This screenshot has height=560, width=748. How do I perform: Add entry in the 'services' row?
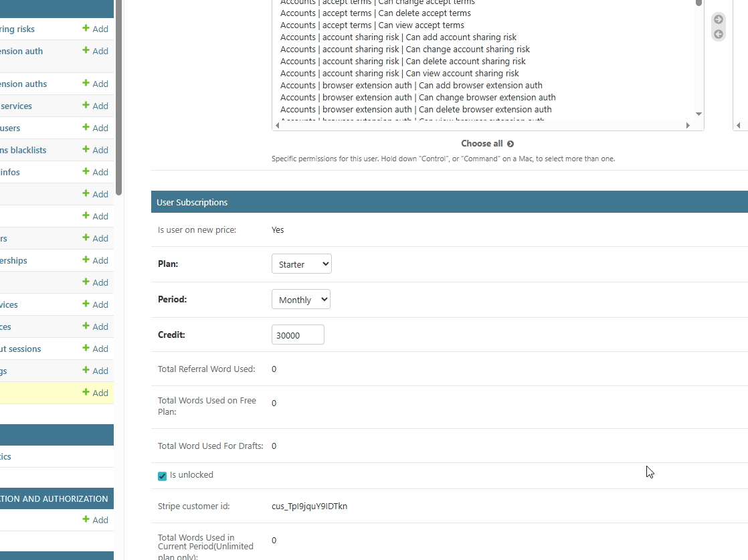point(96,106)
